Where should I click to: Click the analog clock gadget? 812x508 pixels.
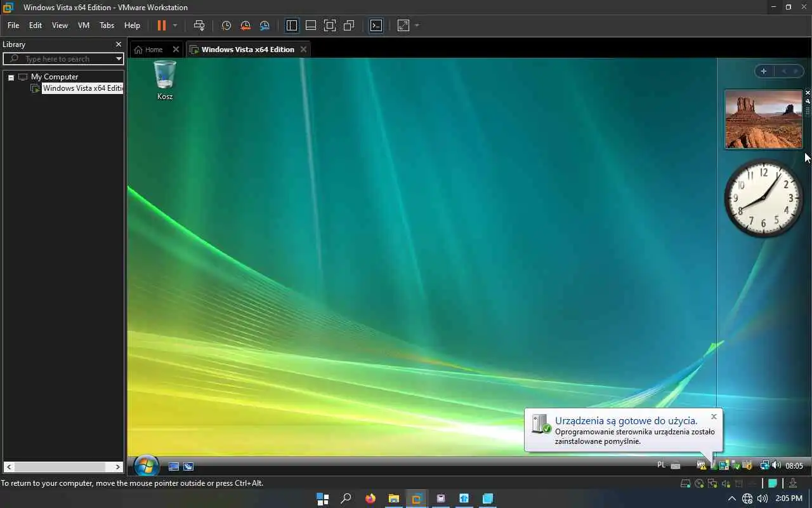tap(764, 198)
